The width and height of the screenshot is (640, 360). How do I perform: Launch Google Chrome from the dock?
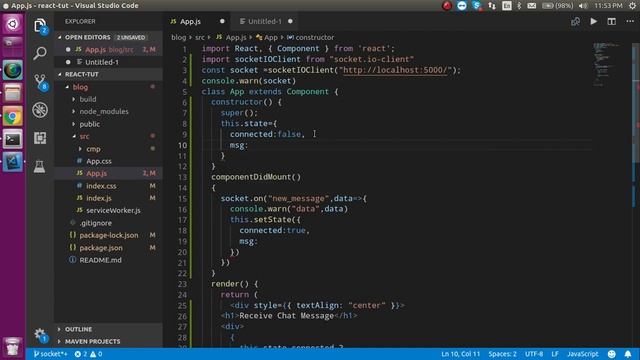pyautogui.click(x=13, y=116)
